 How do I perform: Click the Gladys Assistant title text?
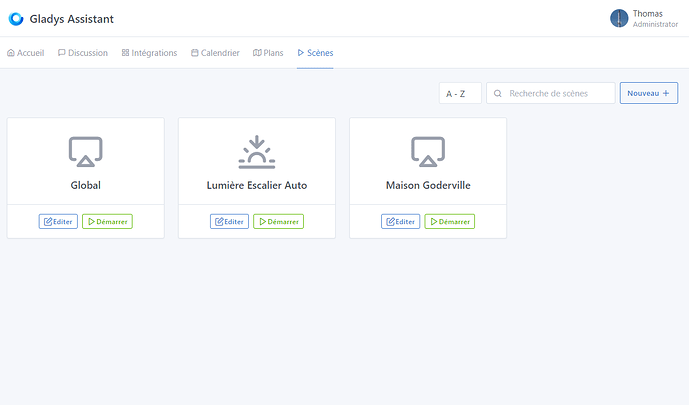pos(72,19)
